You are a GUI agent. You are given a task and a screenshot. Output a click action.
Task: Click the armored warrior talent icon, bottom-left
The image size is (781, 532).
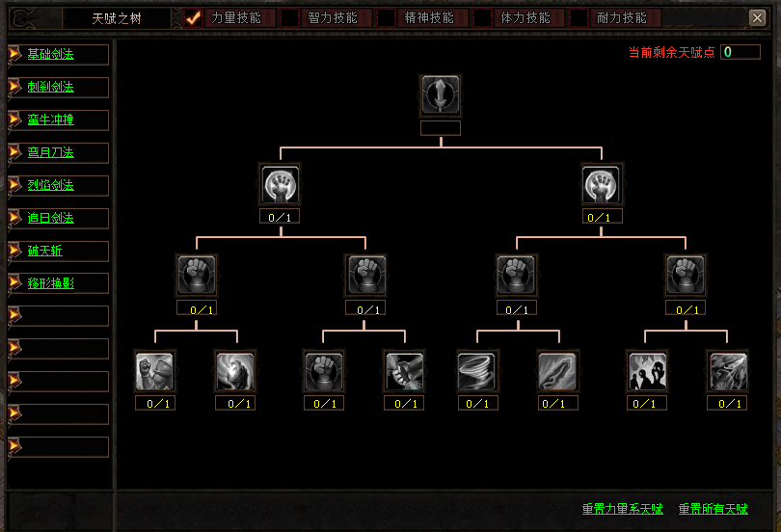pyautogui.click(x=154, y=371)
